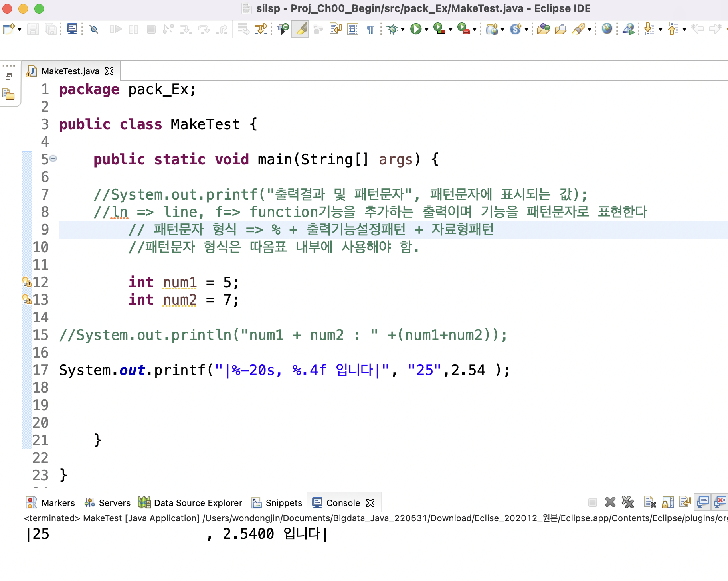
Task: Click the Coverage run icon
Action: pyautogui.click(x=439, y=29)
